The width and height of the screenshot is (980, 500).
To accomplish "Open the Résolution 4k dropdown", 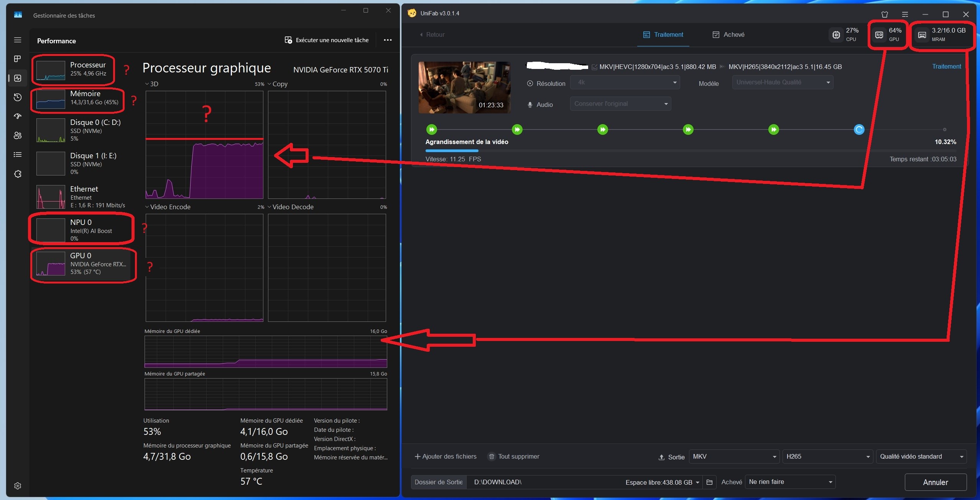I will [625, 82].
